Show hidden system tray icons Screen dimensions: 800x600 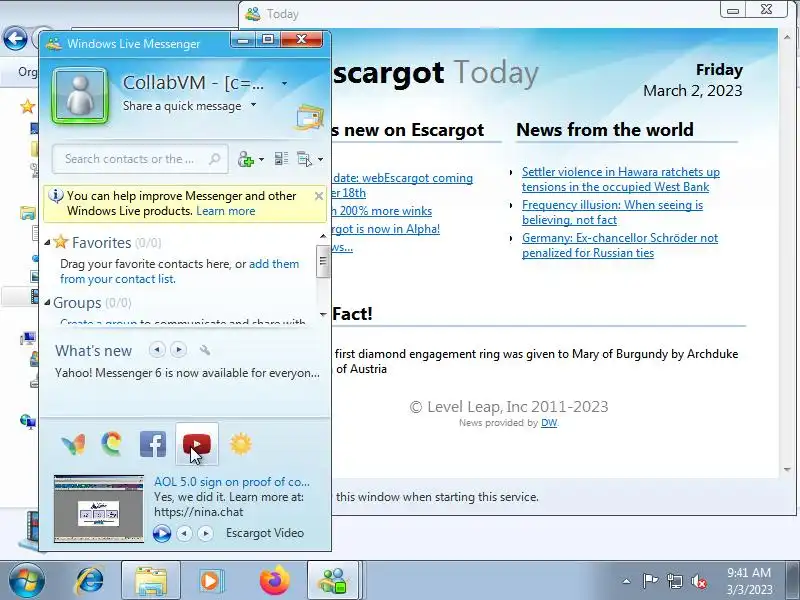coord(627,581)
